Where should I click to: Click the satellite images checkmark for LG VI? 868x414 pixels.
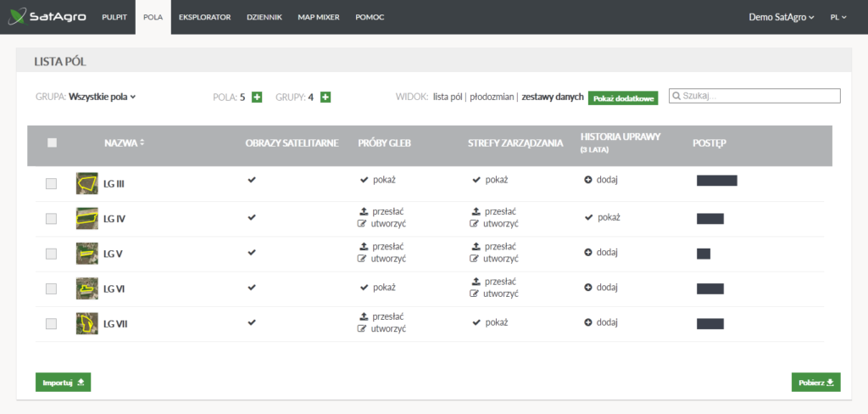(x=251, y=288)
